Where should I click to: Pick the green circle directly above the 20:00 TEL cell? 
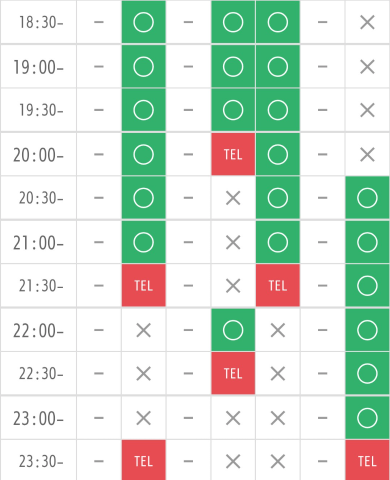pos(233,110)
